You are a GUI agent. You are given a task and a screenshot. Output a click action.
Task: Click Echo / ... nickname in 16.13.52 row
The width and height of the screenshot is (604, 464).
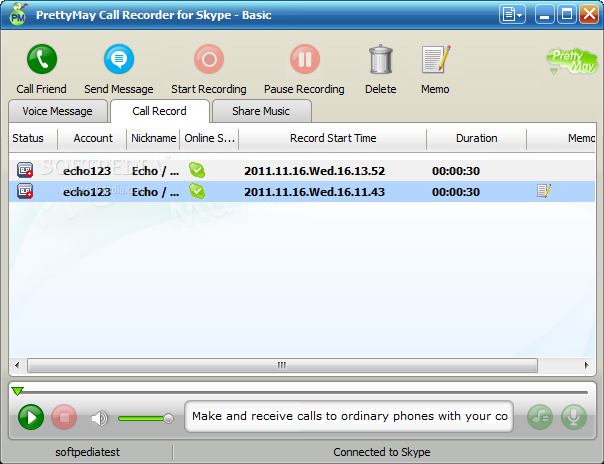coord(155,171)
